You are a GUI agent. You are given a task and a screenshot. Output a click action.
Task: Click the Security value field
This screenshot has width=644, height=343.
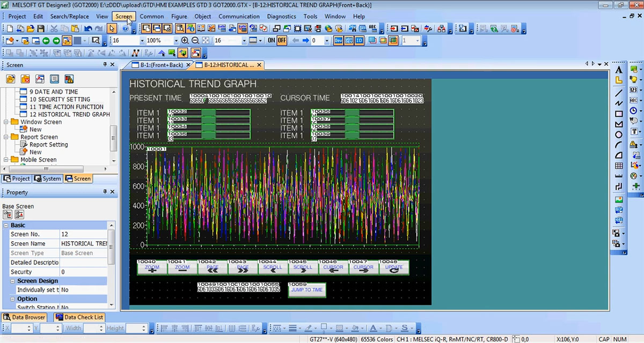[83, 272]
